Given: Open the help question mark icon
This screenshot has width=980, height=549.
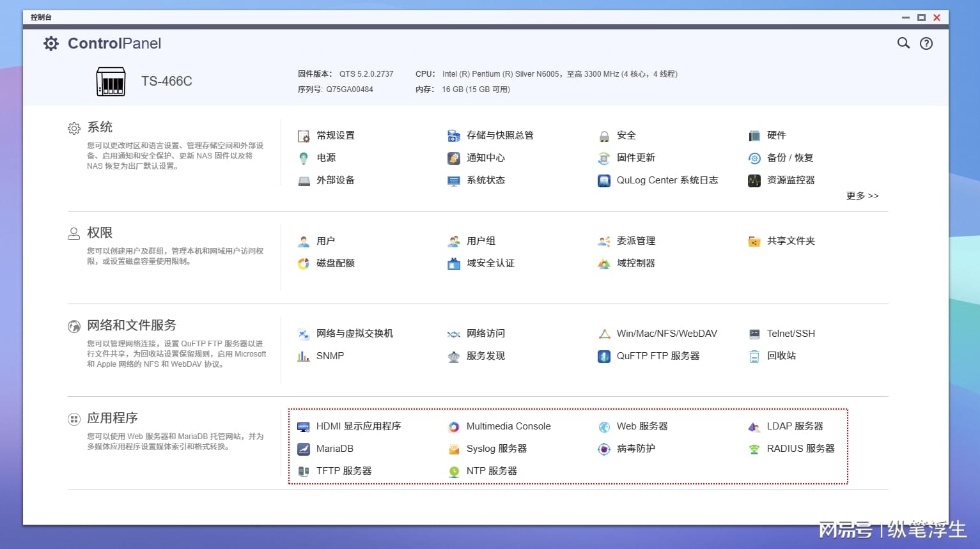Looking at the screenshot, I should pos(926,43).
